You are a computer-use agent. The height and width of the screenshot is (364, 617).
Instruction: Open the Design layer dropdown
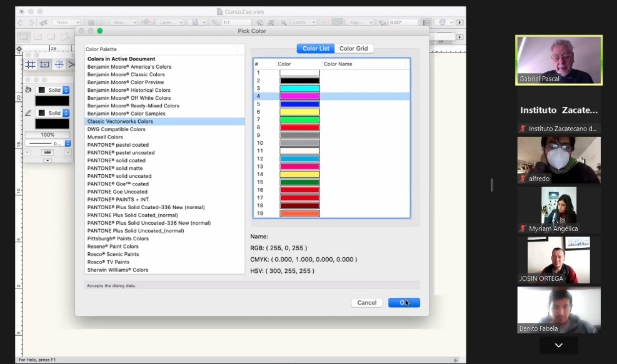(x=124, y=22)
